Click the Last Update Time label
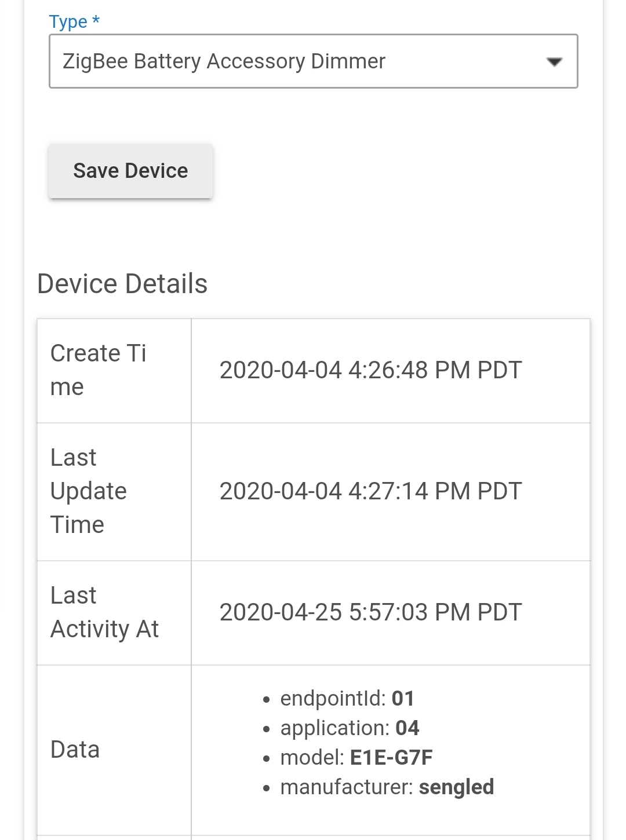This screenshot has width=626, height=840. pos(88,491)
